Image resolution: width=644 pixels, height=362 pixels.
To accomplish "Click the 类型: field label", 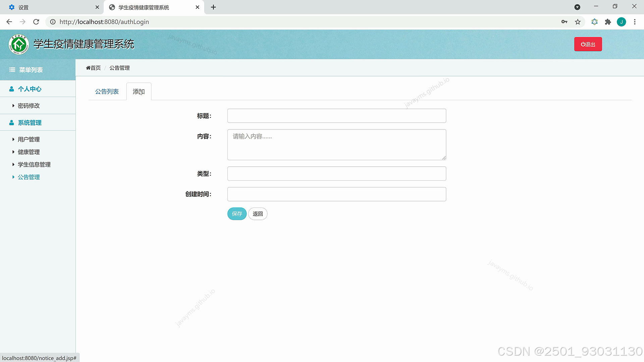I will [x=204, y=174].
